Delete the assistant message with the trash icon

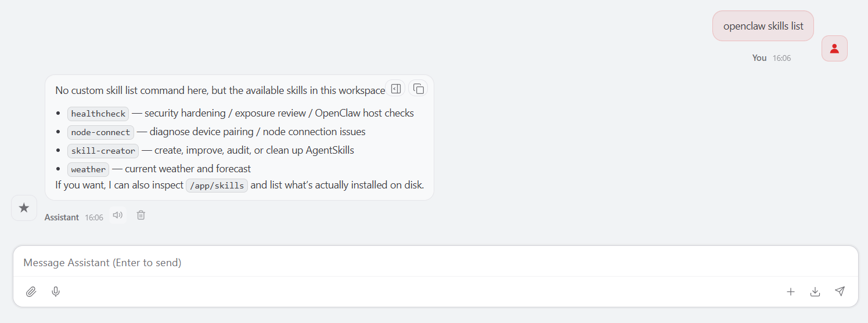click(141, 215)
